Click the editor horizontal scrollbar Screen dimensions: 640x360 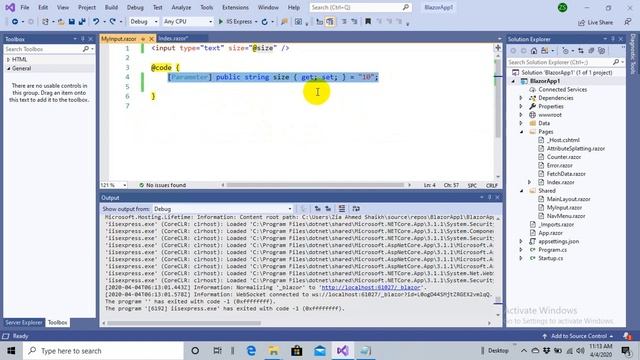315,185
